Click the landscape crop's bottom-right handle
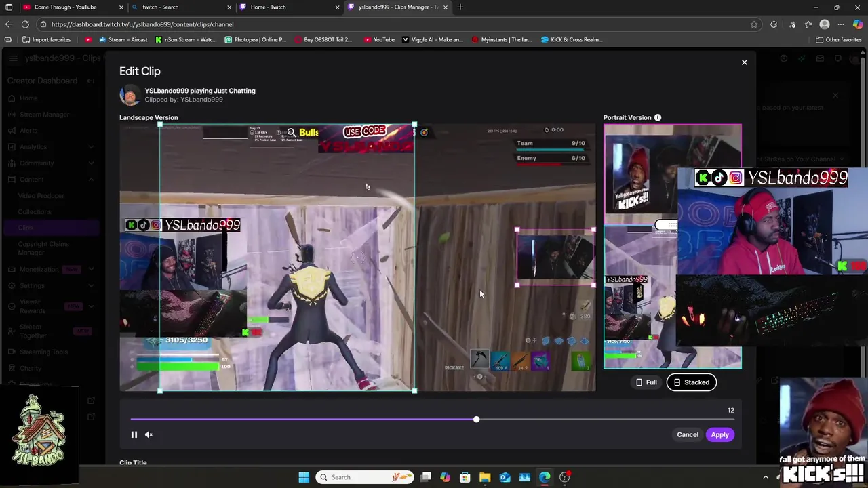The width and height of the screenshot is (868, 488). (414, 390)
